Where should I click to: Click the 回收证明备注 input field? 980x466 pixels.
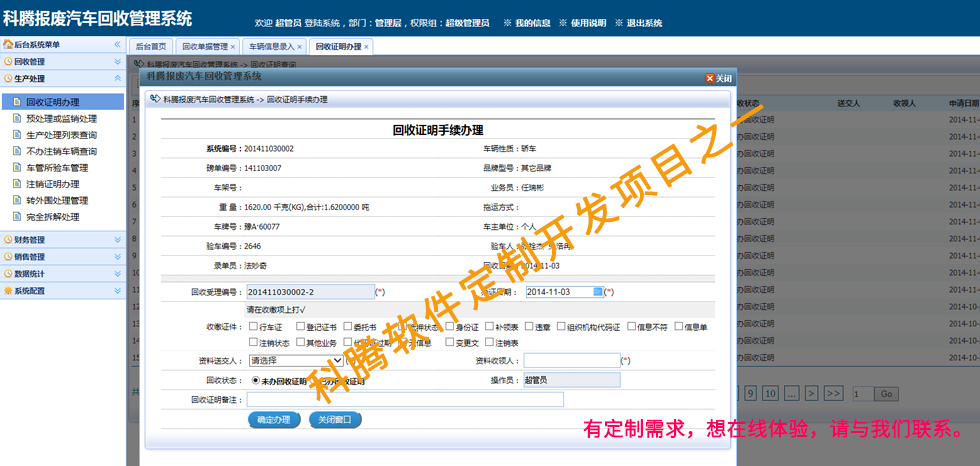[x=405, y=399]
